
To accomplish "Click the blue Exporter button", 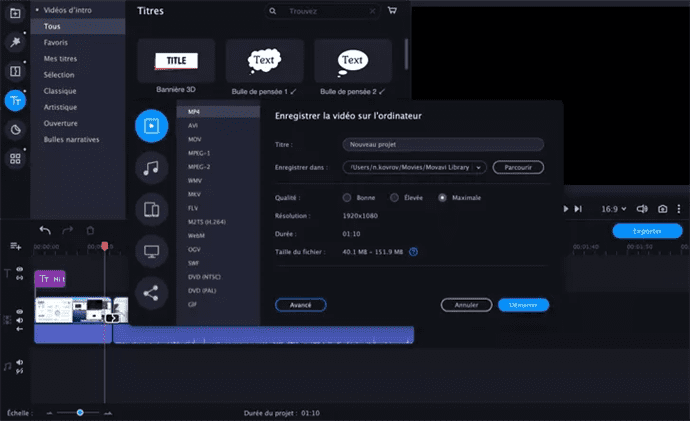I will tap(647, 231).
